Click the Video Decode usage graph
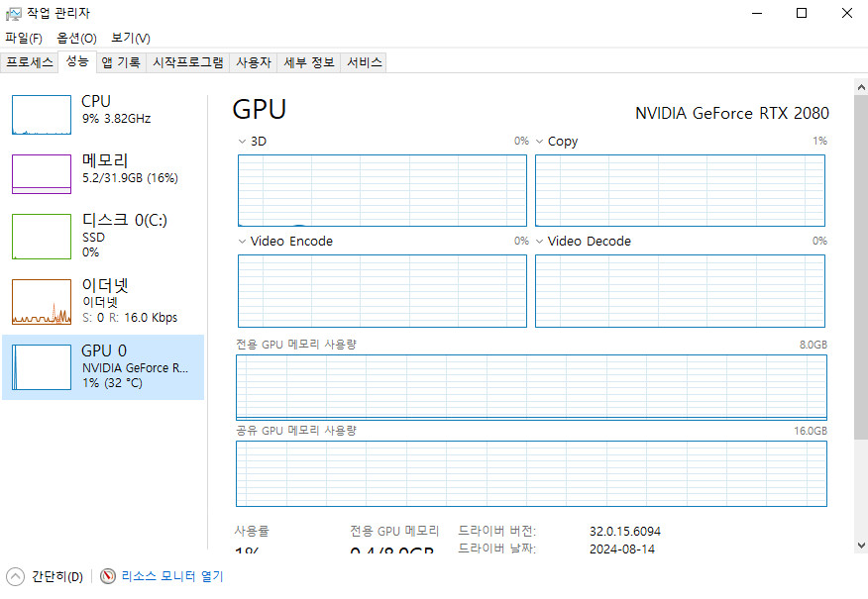868x599 pixels. [x=681, y=291]
